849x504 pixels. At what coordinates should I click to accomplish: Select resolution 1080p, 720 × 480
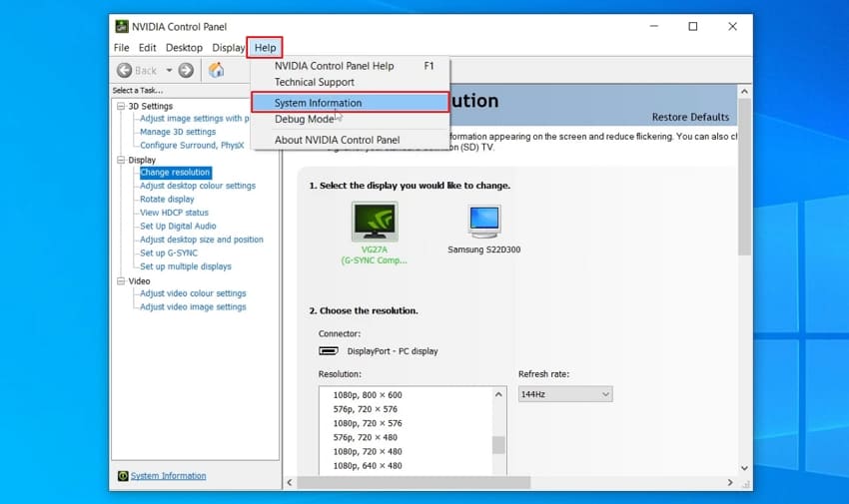368,451
